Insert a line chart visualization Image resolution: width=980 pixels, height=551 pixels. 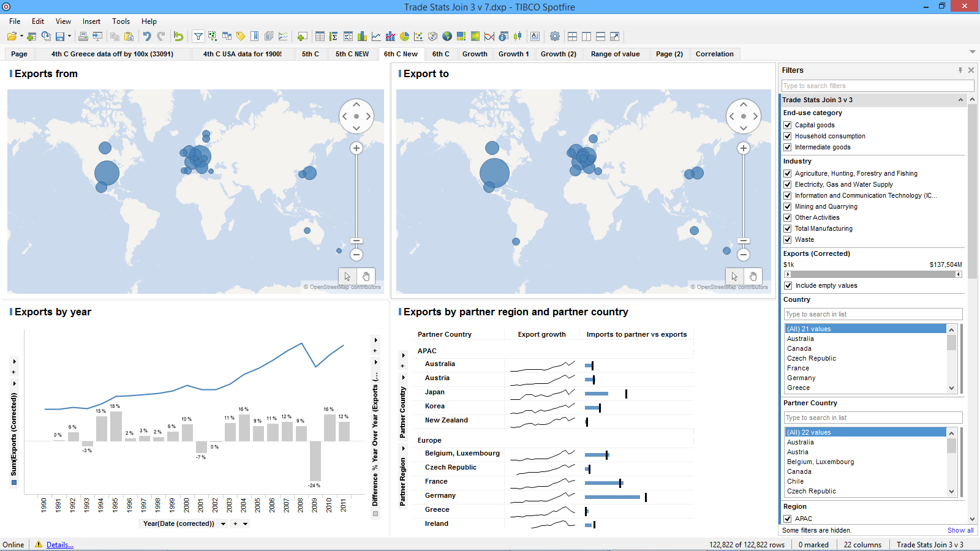376,37
